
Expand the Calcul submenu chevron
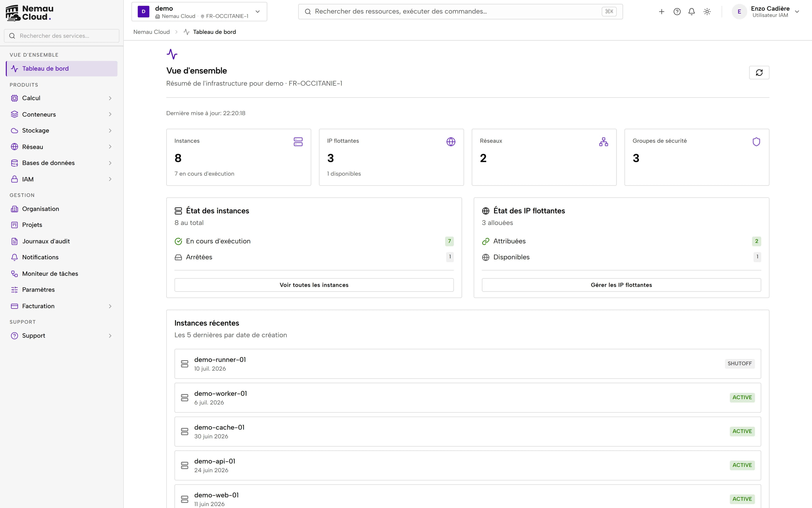click(x=110, y=98)
